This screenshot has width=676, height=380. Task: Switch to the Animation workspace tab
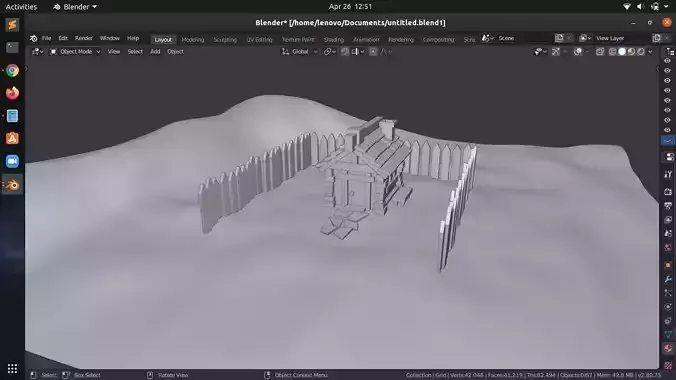click(x=366, y=39)
